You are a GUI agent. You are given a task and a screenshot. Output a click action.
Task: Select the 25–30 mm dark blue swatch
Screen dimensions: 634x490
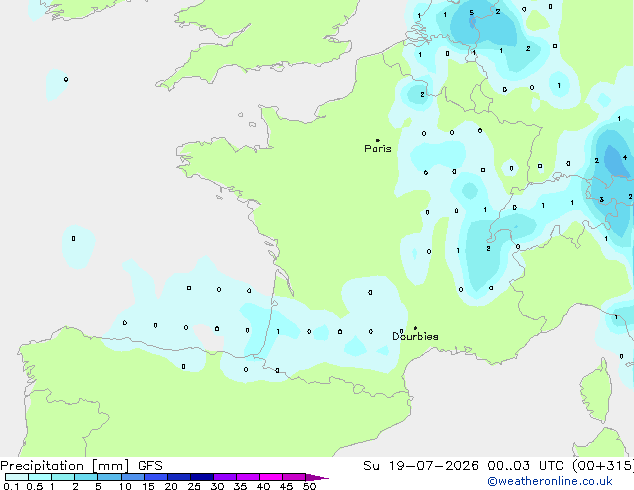point(202,477)
